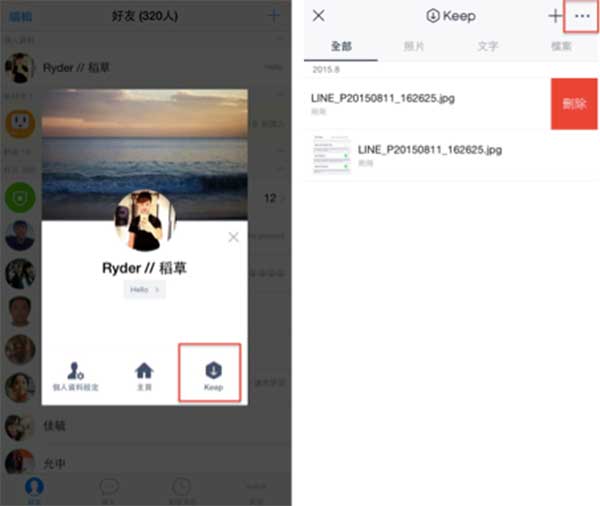This screenshot has height=506, width=600.
Task: Open Keep from the profile popup
Action: click(x=212, y=373)
